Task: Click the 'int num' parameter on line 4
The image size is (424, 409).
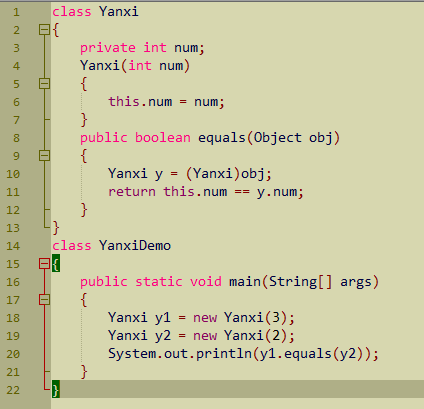Action: point(156,66)
